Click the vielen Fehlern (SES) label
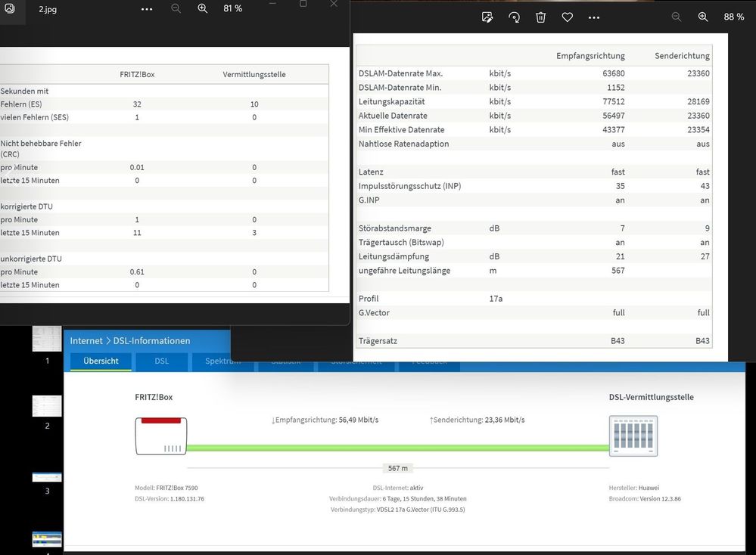Viewport: 756px width, 555px height. tap(34, 117)
